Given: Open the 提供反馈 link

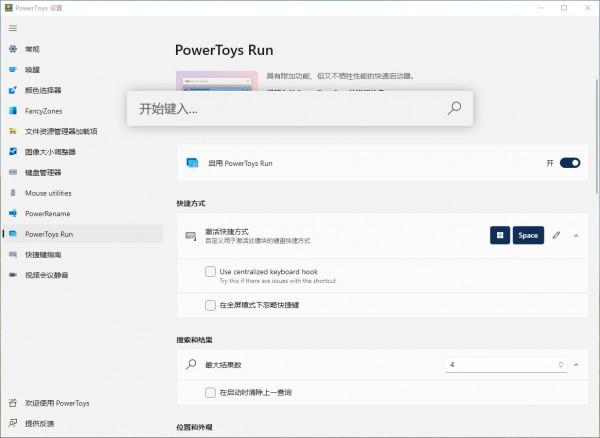Looking at the screenshot, I should [82, 423].
